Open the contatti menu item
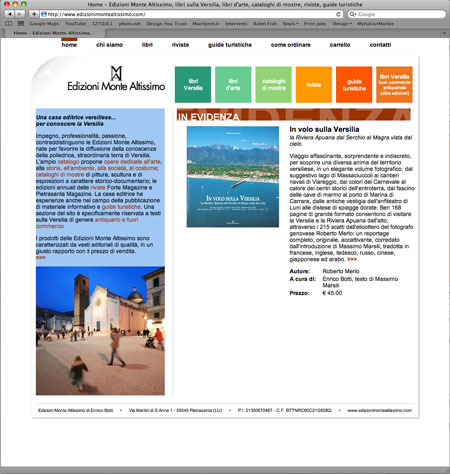The height and width of the screenshot is (474, 450). point(380,45)
